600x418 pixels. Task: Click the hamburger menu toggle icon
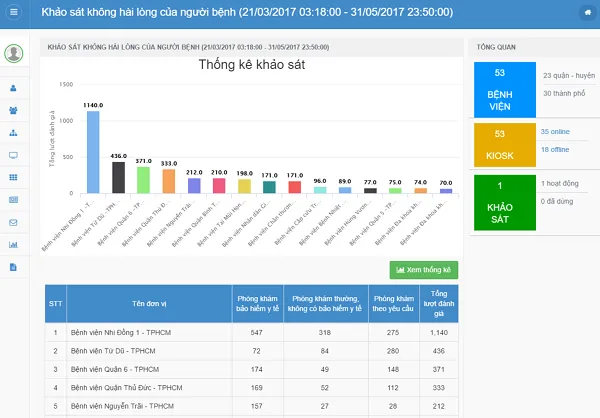14,13
